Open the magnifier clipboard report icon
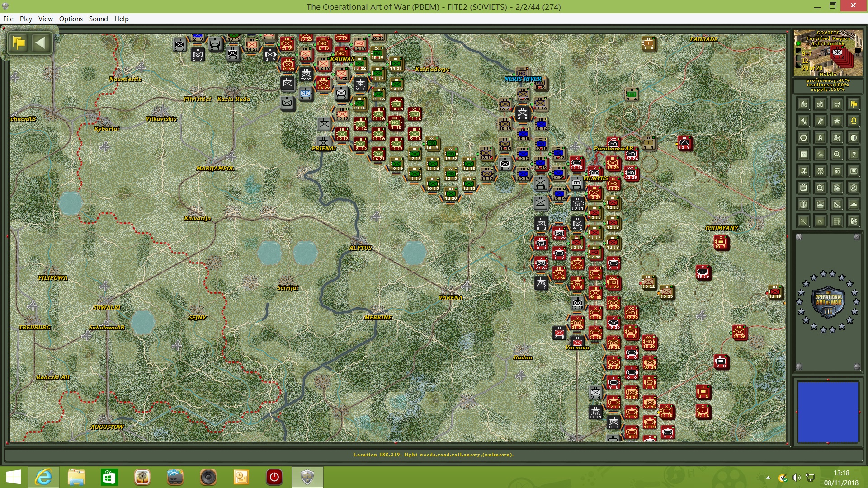 tap(820, 188)
